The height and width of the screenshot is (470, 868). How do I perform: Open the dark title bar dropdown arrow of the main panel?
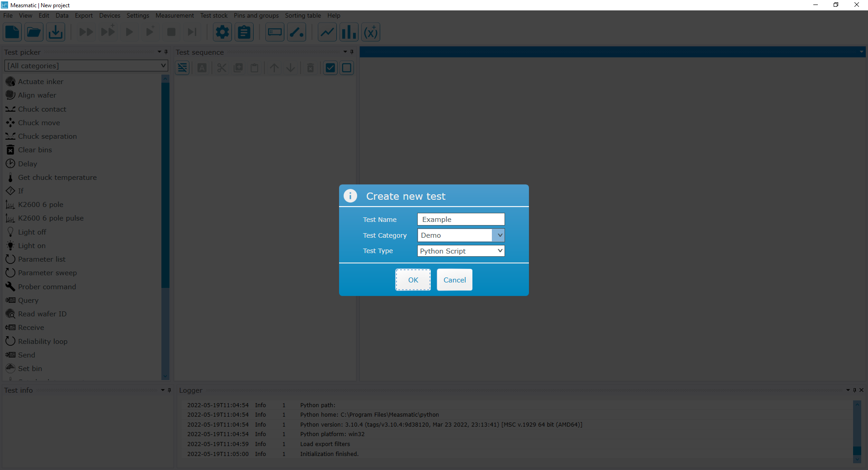pyautogui.click(x=862, y=52)
